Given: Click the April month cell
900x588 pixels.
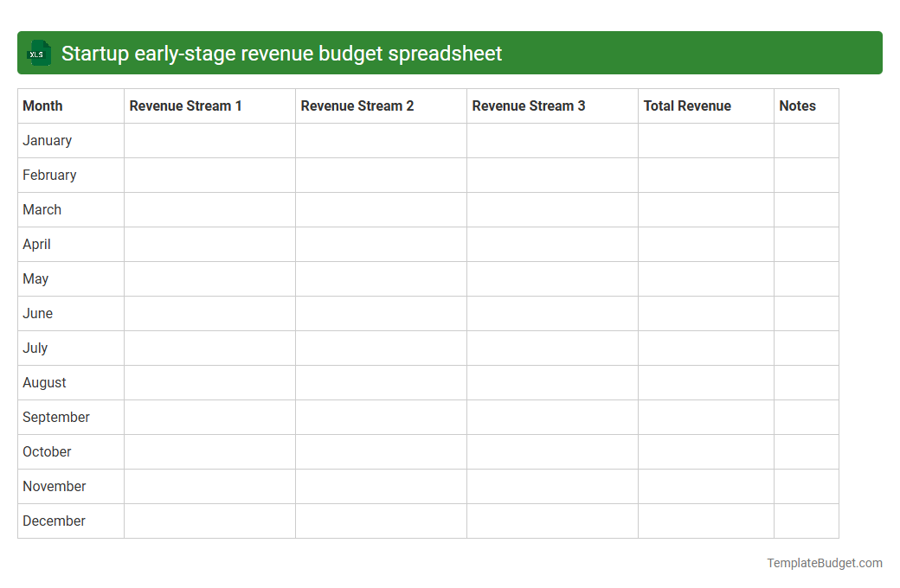Looking at the screenshot, I should click(x=36, y=244).
